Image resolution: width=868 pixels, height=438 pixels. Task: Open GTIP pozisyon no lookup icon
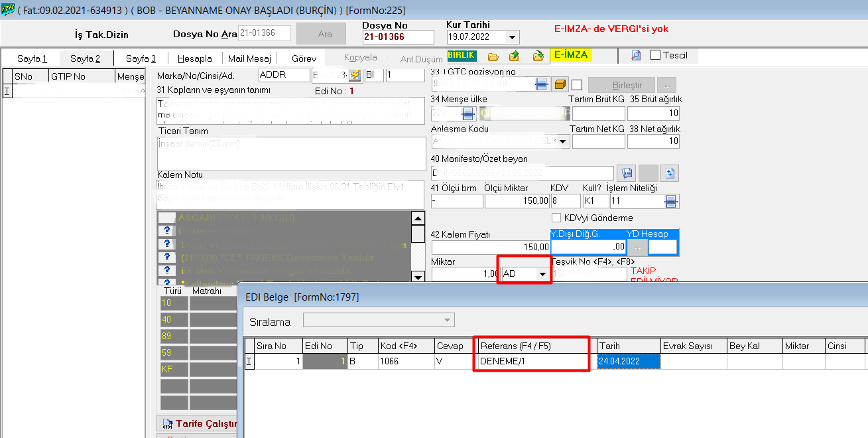542,84
